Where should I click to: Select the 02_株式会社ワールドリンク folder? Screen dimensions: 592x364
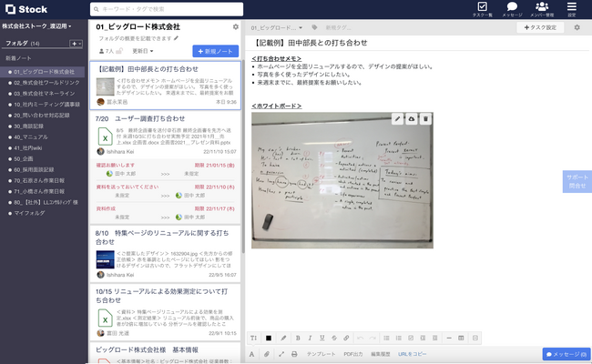(46, 83)
